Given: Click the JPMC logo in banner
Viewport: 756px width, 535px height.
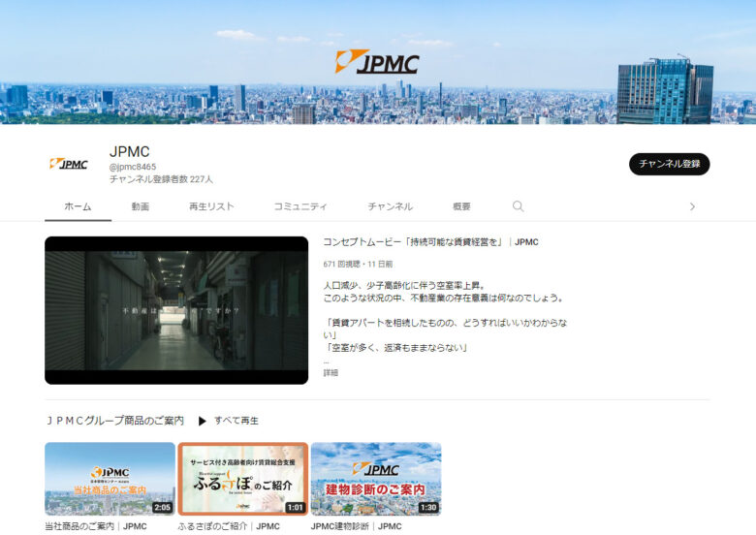Looking at the screenshot, I should click(377, 62).
